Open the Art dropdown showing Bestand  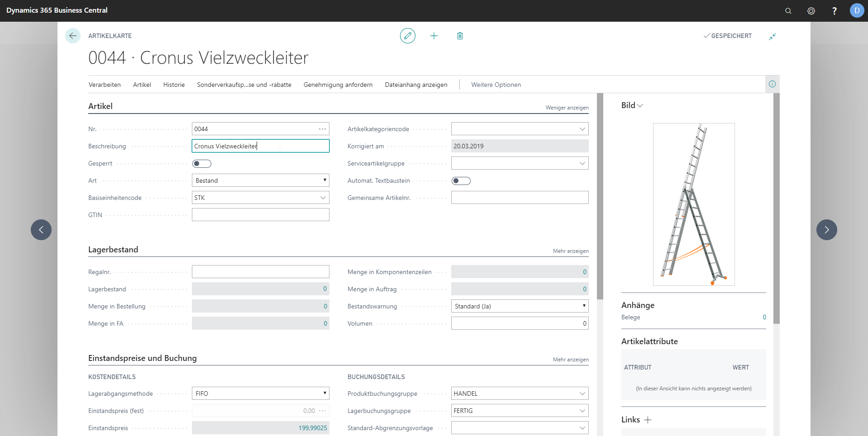(x=261, y=180)
